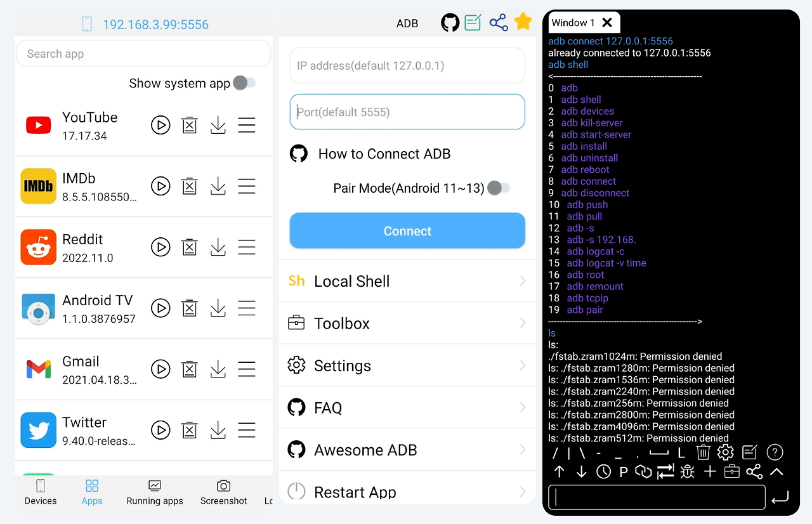
Task: Expand the Toolbox row chevron
Action: [x=523, y=323]
